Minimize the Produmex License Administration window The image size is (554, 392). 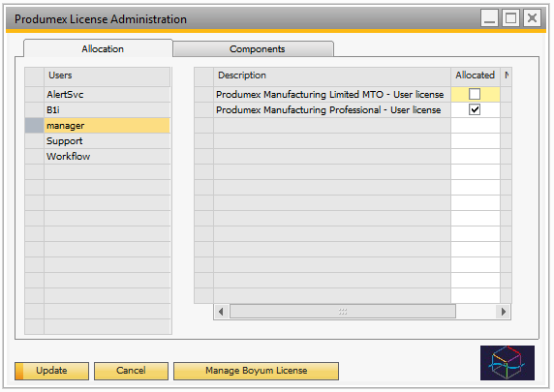(489, 17)
